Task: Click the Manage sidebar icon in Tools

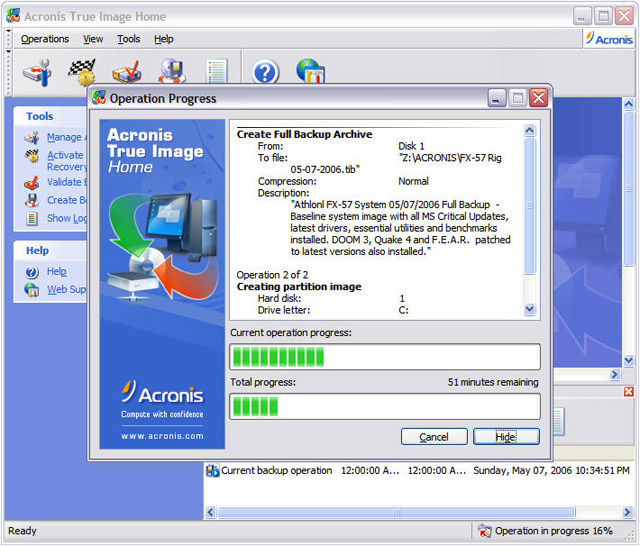Action: 32,138
